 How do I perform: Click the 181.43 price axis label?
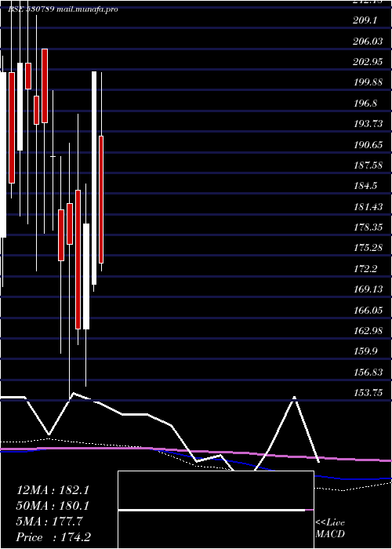tap(368, 206)
